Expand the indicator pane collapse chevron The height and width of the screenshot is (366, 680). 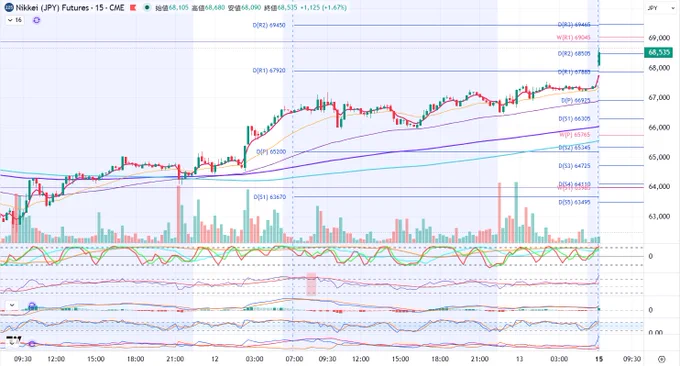click(12, 305)
